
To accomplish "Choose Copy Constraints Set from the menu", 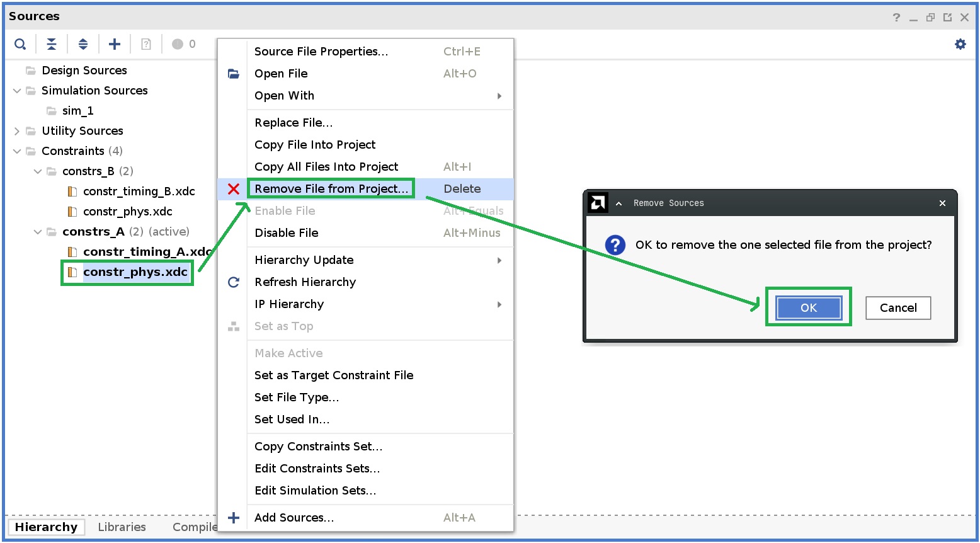I will point(317,446).
